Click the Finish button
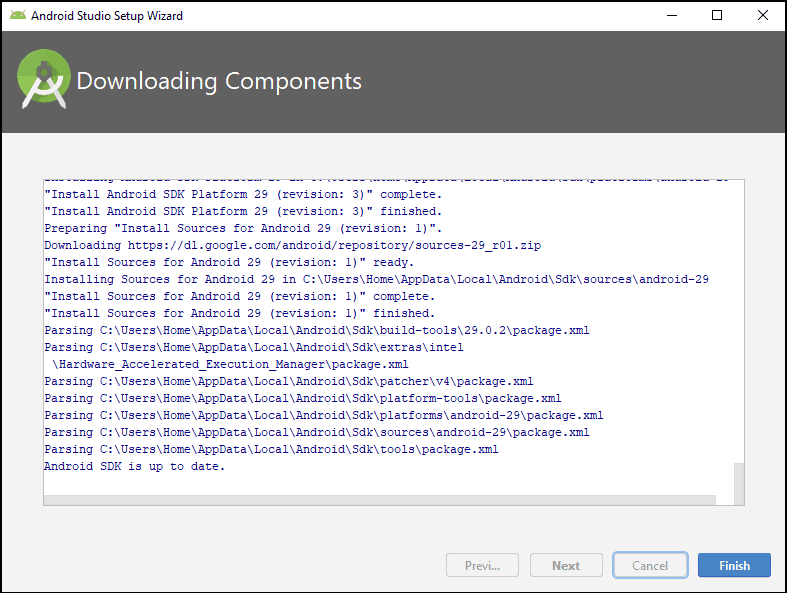Screen dimensions: 787x593 pyautogui.click(x=734, y=565)
